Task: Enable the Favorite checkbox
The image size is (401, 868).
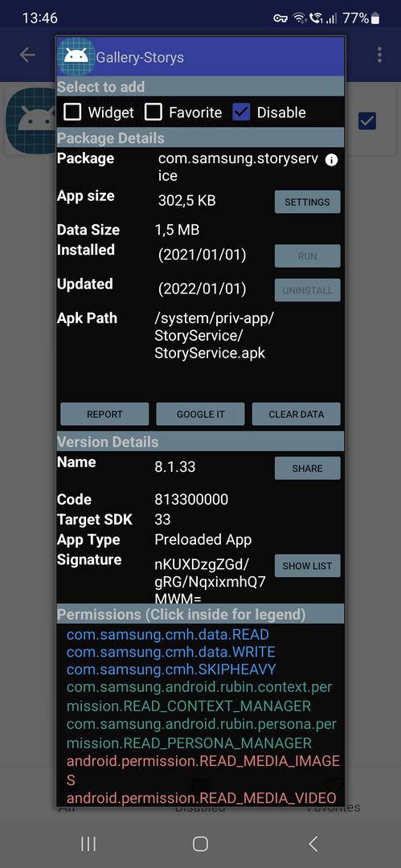Action: 153,113
